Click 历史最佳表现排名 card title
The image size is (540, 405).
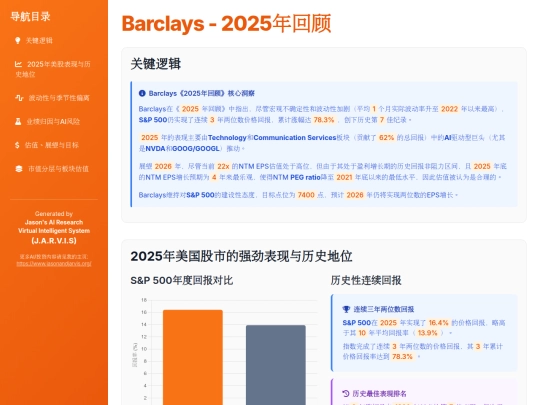(380, 394)
